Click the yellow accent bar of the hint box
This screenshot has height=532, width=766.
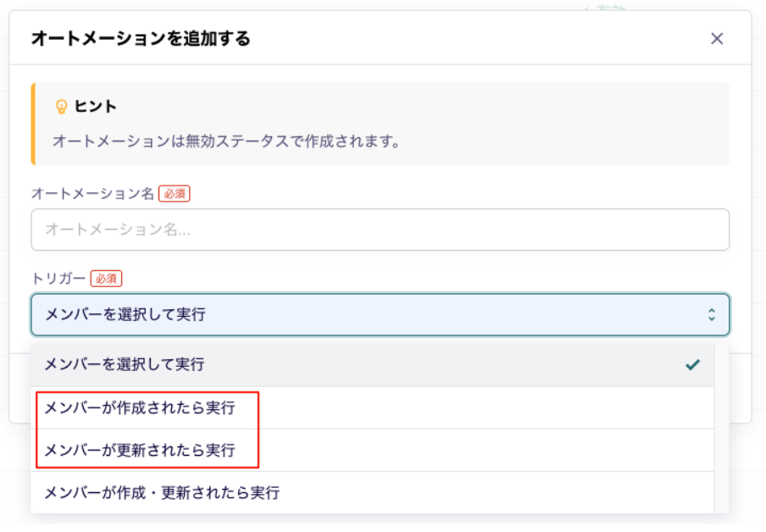pos(33,124)
